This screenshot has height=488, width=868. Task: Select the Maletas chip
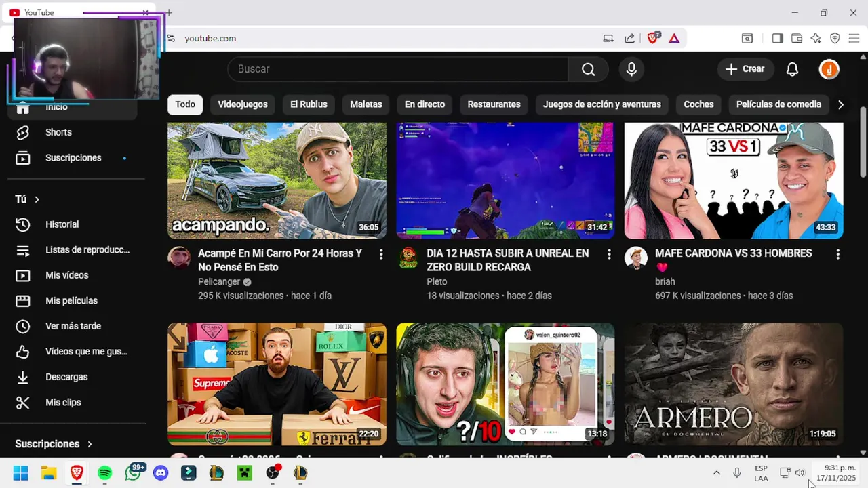click(x=366, y=104)
